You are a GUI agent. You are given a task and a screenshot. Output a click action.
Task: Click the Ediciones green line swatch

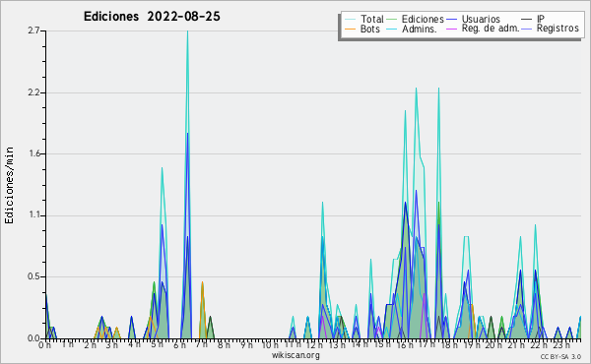click(392, 20)
